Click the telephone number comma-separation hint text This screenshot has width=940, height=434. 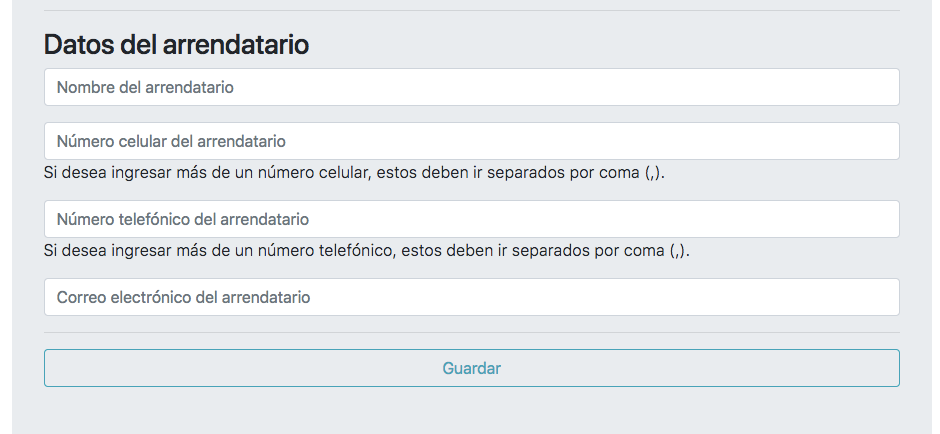point(366,250)
